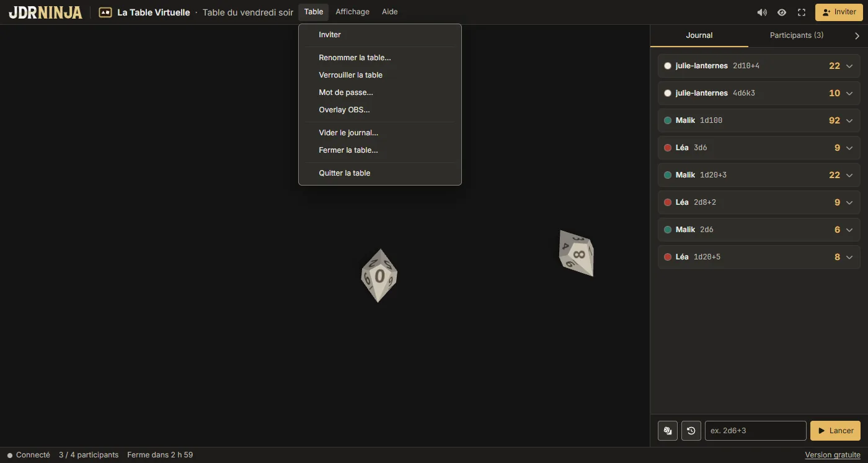Toggle visibility with the eye icon
Screen dimensions: 868x463
point(782,12)
